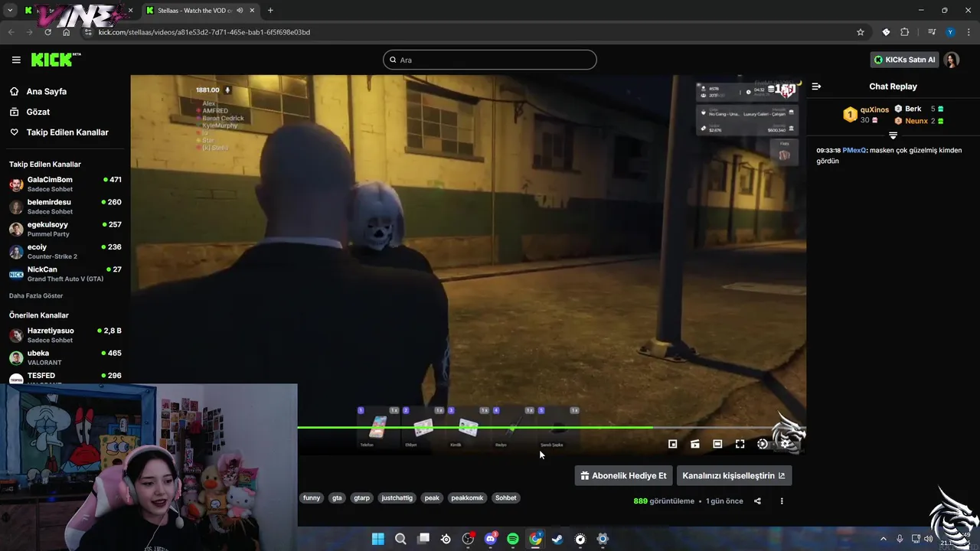Open ecoly channel

(x=65, y=251)
